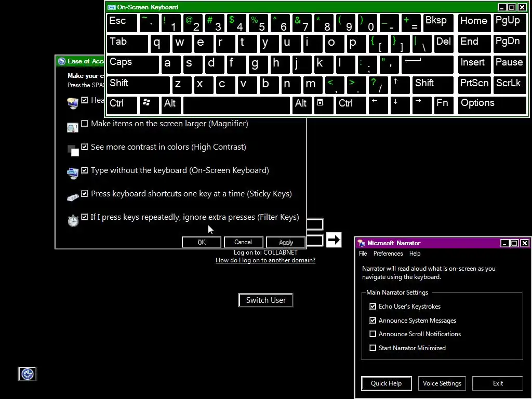Tap the space bar on keyboard
The height and width of the screenshot is (399, 532).
(x=236, y=105)
